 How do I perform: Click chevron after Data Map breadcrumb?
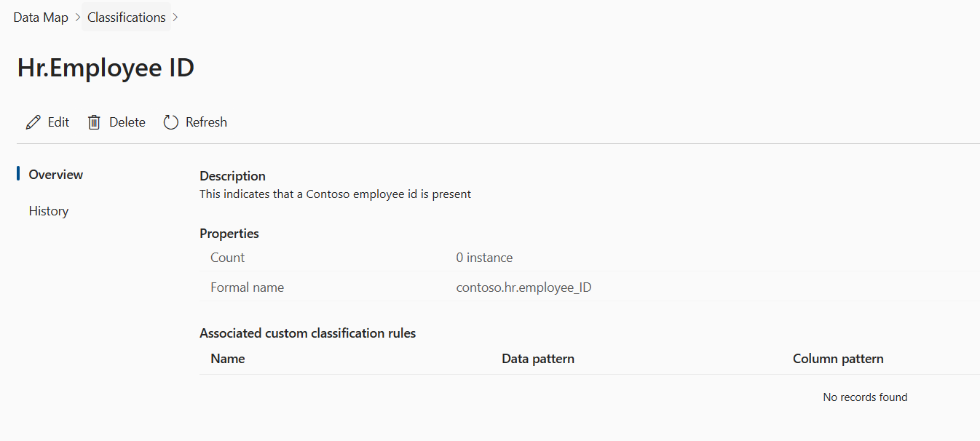tap(78, 17)
